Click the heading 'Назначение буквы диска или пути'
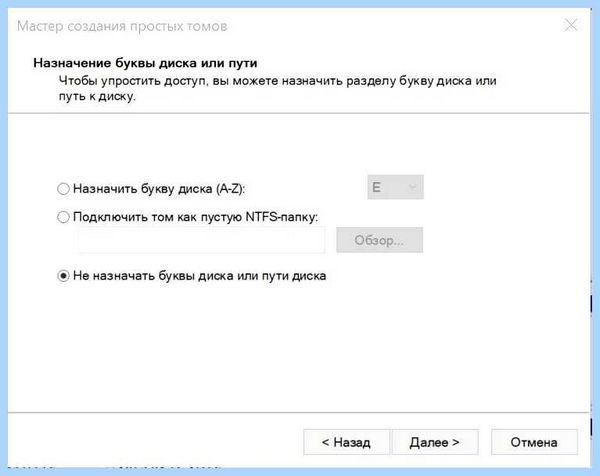This screenshot has width=600, height=476. pos(145,63)
